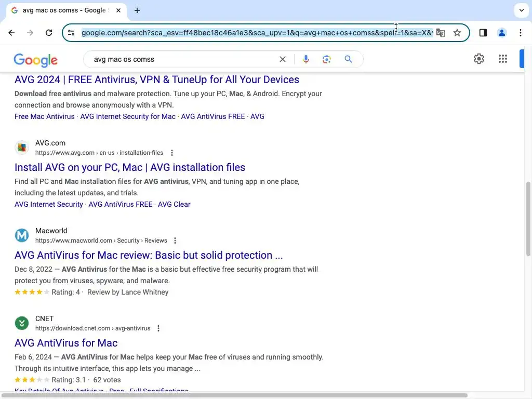Click in the Google search input field
This screenshot has height=399, width=532.
(183, 59)
